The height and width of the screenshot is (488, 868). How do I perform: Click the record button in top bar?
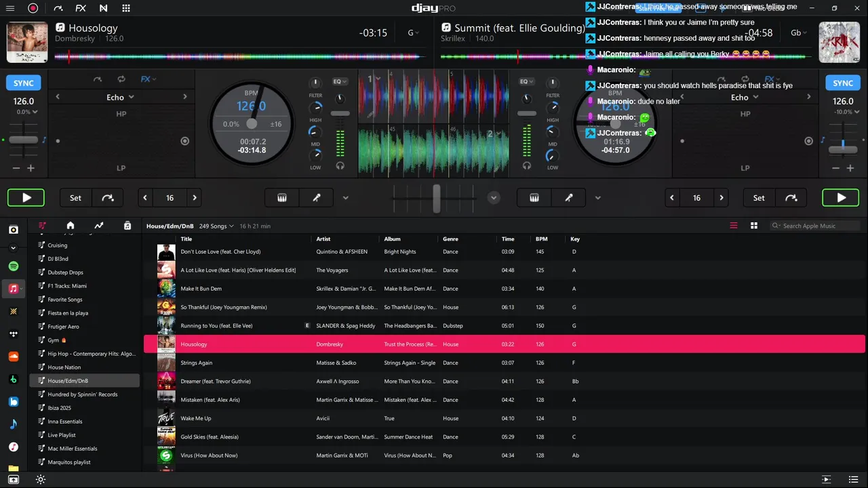(33, 8)
